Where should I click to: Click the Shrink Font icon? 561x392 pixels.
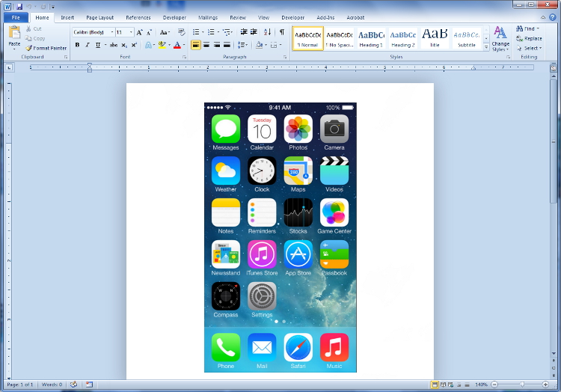pos(149,32)
